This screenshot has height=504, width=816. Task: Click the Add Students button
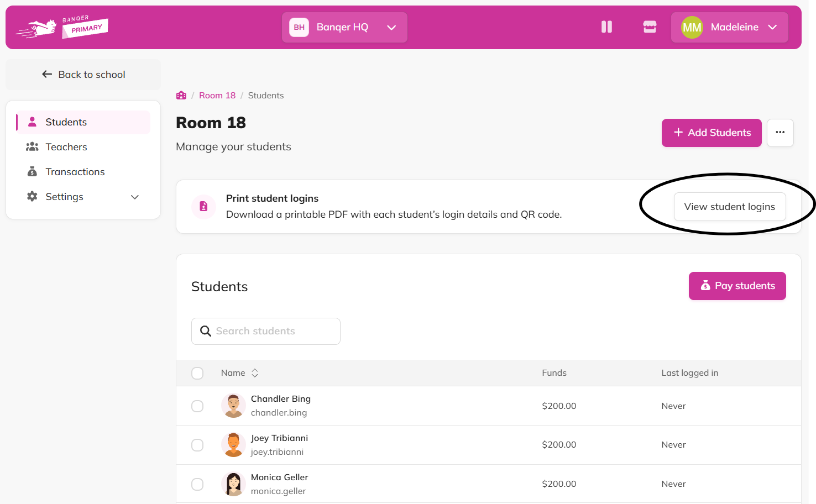pyautogui.click(x=712, y=133)
